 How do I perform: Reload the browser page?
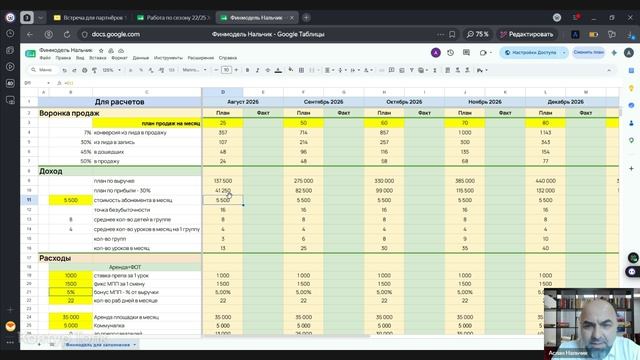pos(67,34)
